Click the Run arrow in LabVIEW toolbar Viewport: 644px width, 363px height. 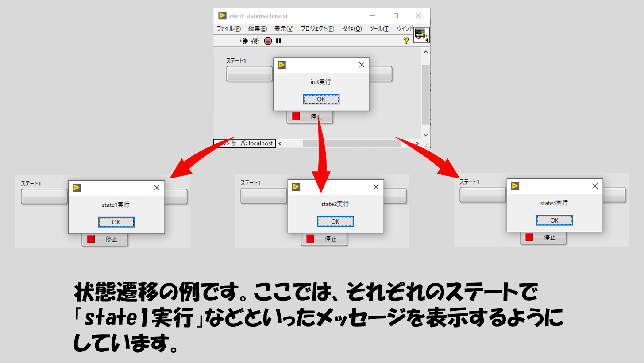point(244,41)
